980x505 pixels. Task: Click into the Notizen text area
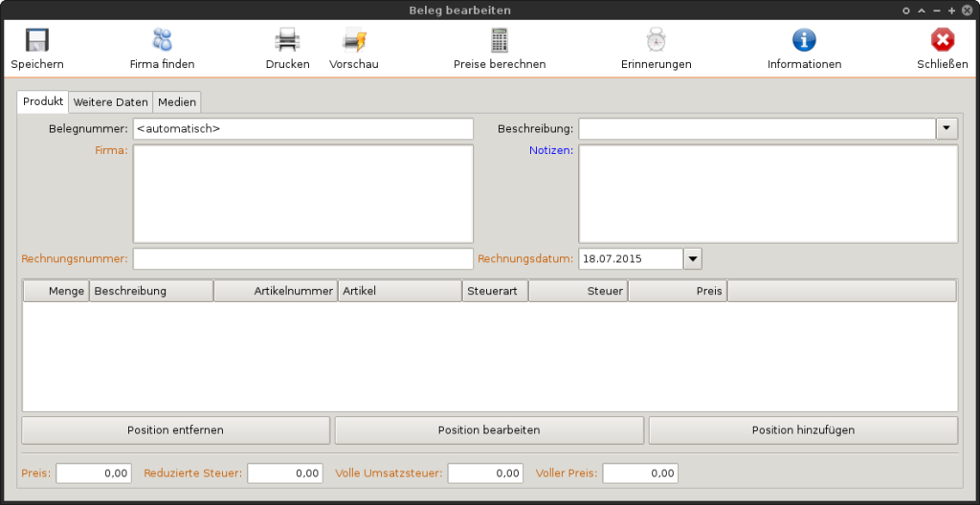click(768, 194)
